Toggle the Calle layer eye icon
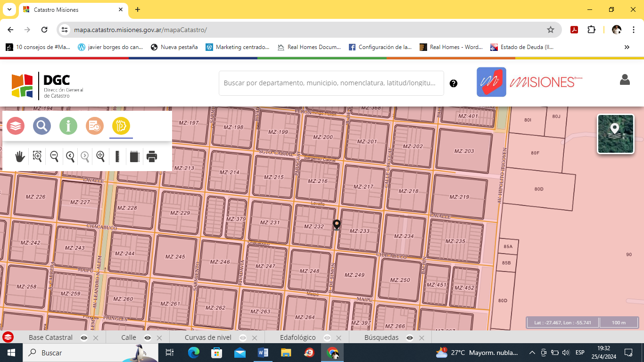This screenshot has height=362, width=644. pos(148,337)
